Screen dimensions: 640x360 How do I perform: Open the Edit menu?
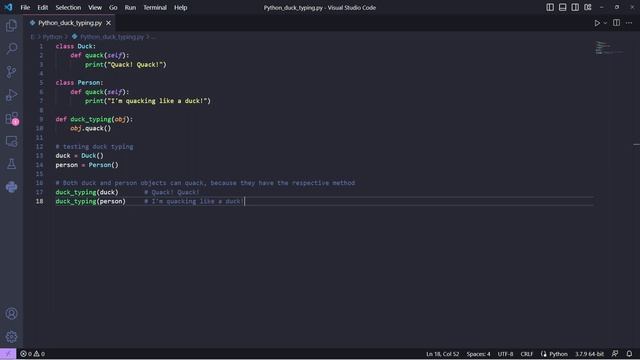pyautogui.click(x=42, y=7)
